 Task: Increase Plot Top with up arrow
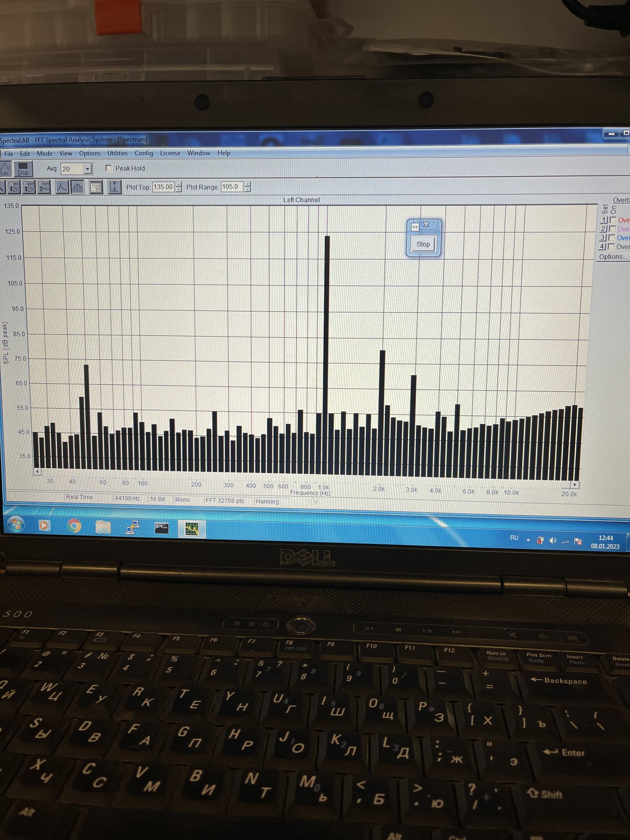click(x=179, y=184)
